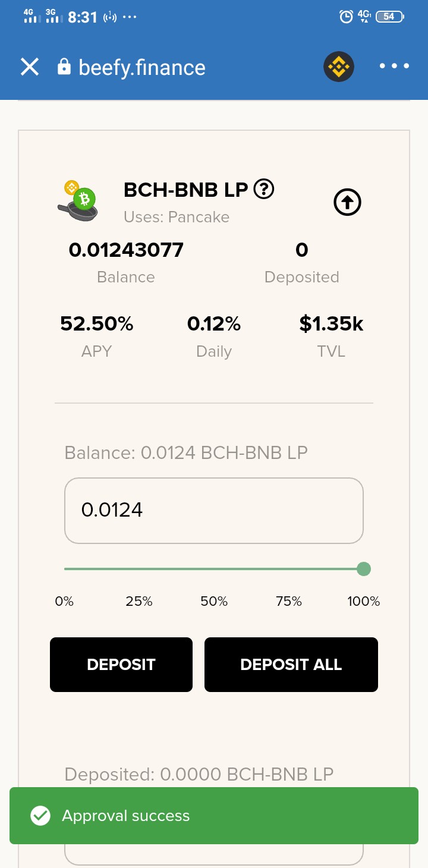Click the question mark help icon
The width and height of the screenshot is (428, 868).
[264, 190]
